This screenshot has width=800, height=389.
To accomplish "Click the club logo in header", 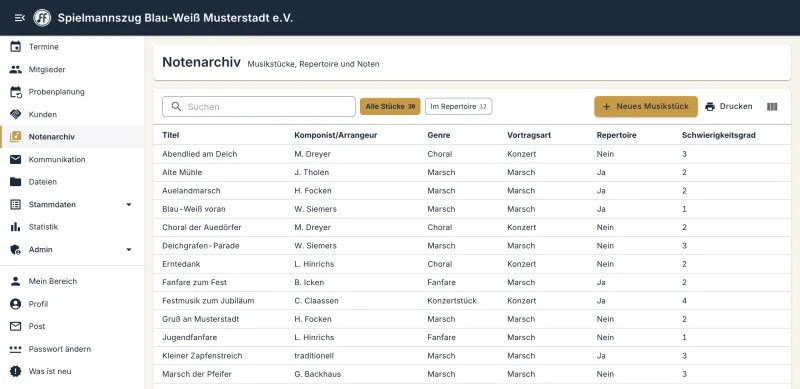I will pyautogui.click(x=42, y=18).
